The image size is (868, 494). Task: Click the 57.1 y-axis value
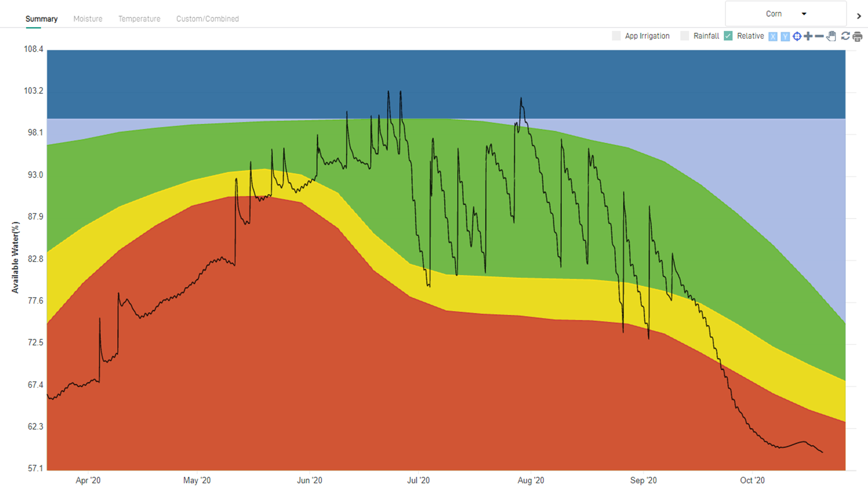(x=35, y=468)
